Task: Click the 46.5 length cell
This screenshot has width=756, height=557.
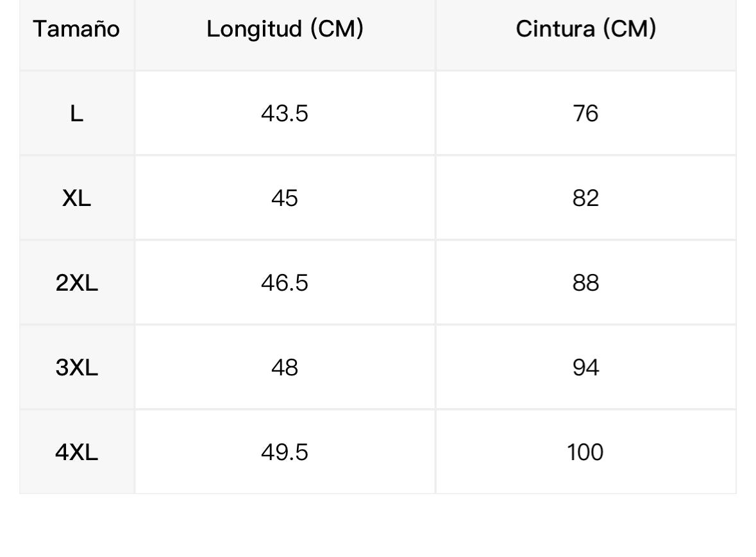Action: tap(285, 283)
